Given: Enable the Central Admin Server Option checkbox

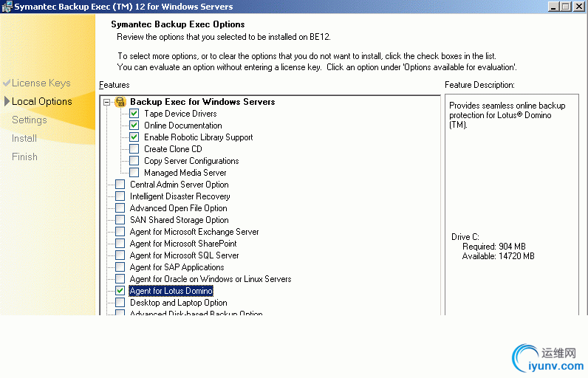Looking at the screenshot, I should [x=120, y=185].
